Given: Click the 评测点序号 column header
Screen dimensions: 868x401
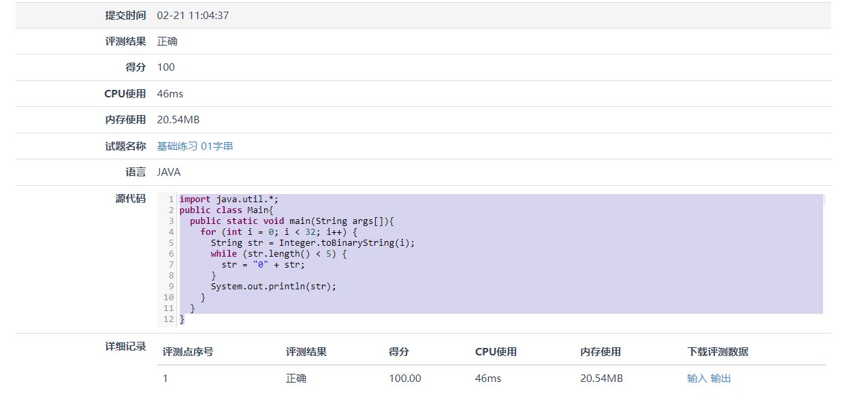Looking at the screenshot, I should point(188,352).
